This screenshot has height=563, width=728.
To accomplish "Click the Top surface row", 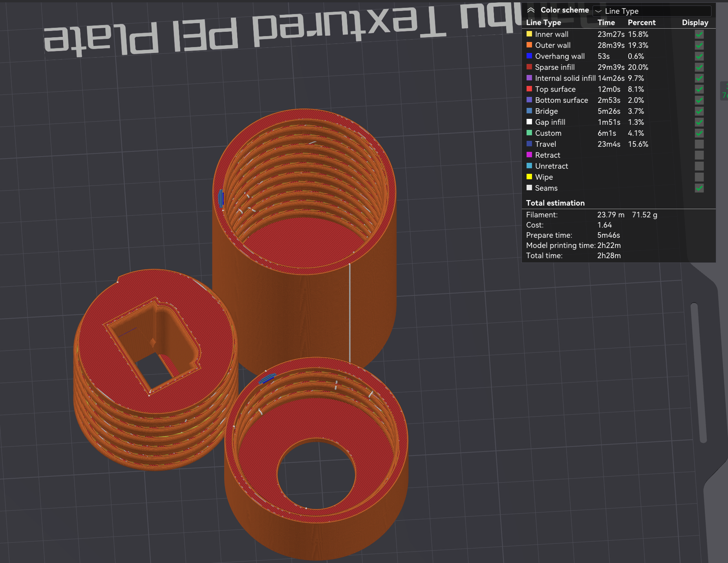I will 618,89.
